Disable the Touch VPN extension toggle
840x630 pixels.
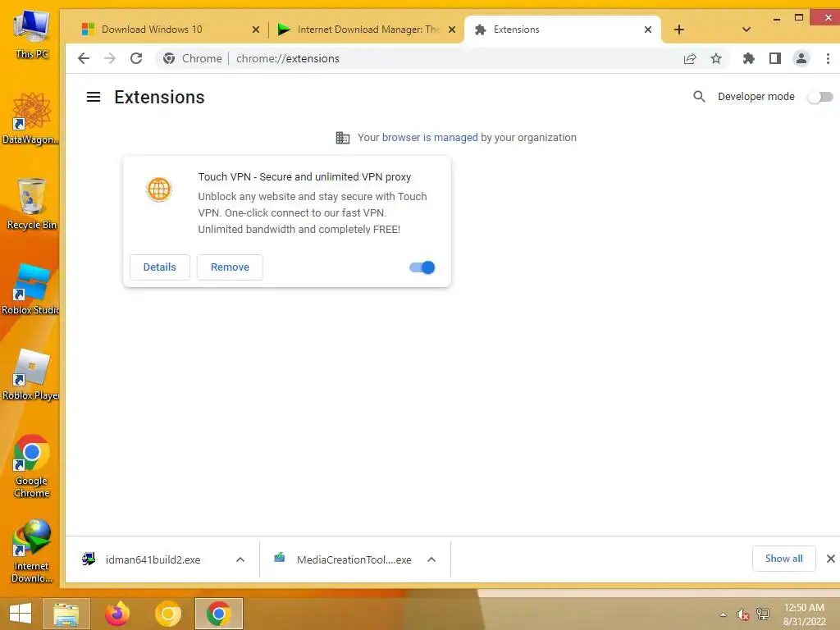pos(422,267)
